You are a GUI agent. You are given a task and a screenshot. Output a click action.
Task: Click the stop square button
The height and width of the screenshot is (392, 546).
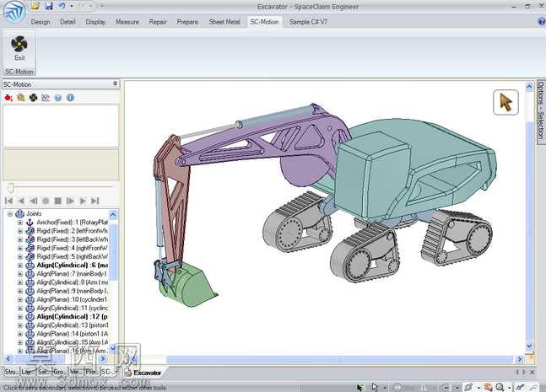(57, 201)
